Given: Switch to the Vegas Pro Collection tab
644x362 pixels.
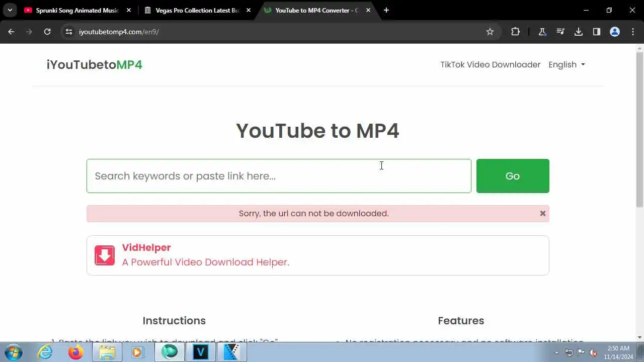Looking at the screenshot, I should coord(197,10).
